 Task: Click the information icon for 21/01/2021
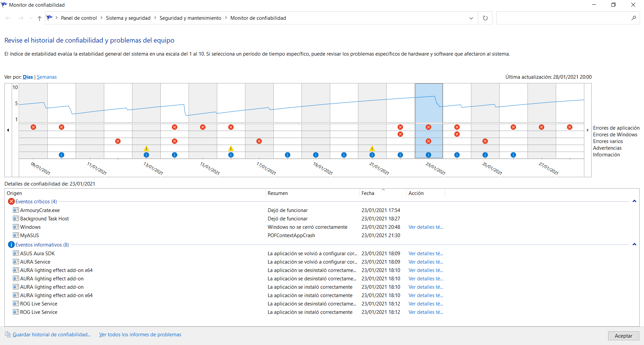point(372,155)
